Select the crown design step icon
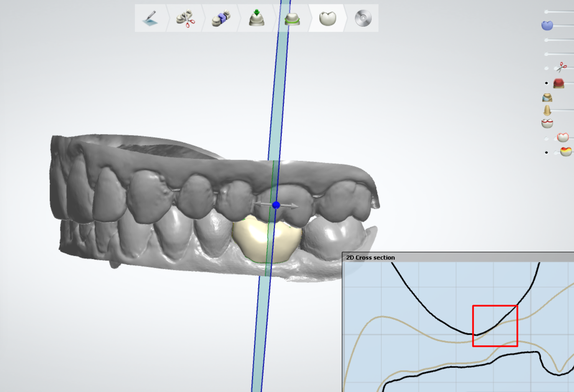Viewport: 574px width, 392px height. click(327, 18)
